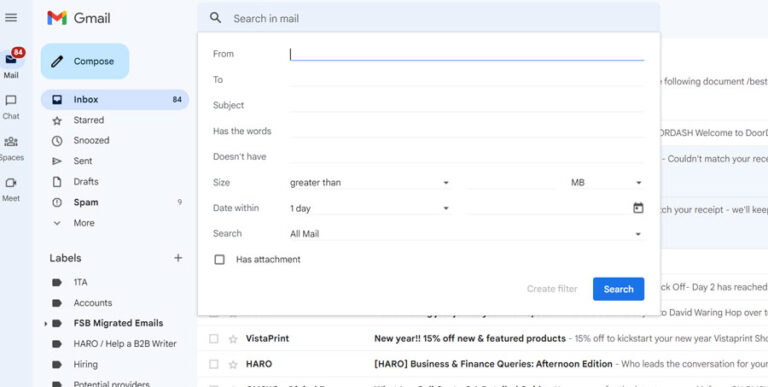Click the Snoozed clock icon
768x387 pixels.
pyautogui.click(x=57, y=141)
